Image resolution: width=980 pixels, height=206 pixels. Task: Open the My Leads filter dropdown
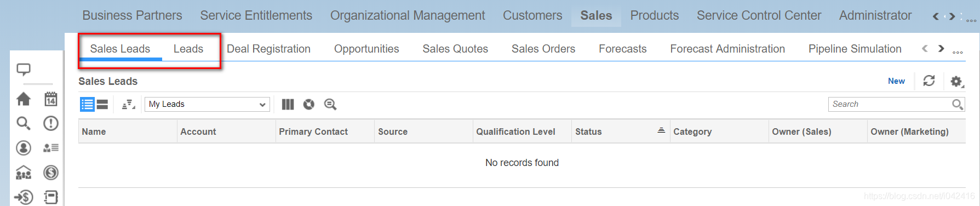coord(207,104)
